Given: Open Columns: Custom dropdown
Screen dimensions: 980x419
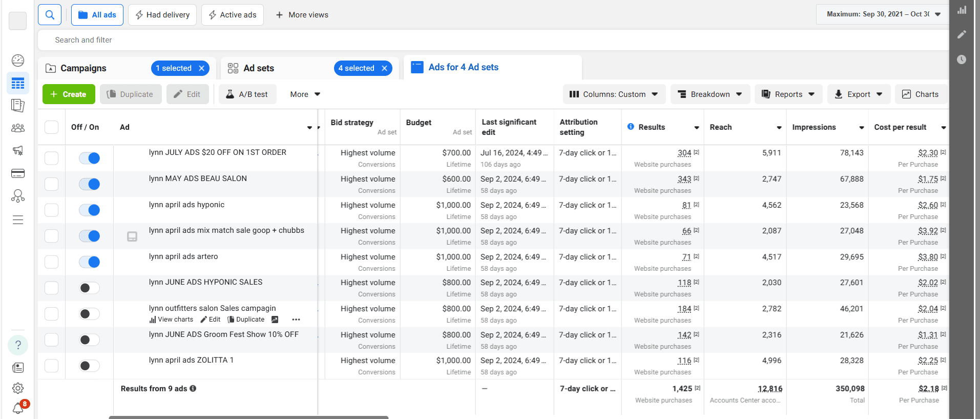Looking at the screenshot, I should (614, 94).
